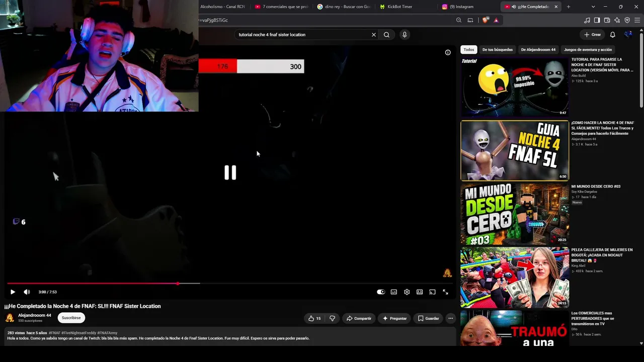Start voice search with the microphone
The image size is (644, 362).
pyautogui.click(x=405, y=35)
